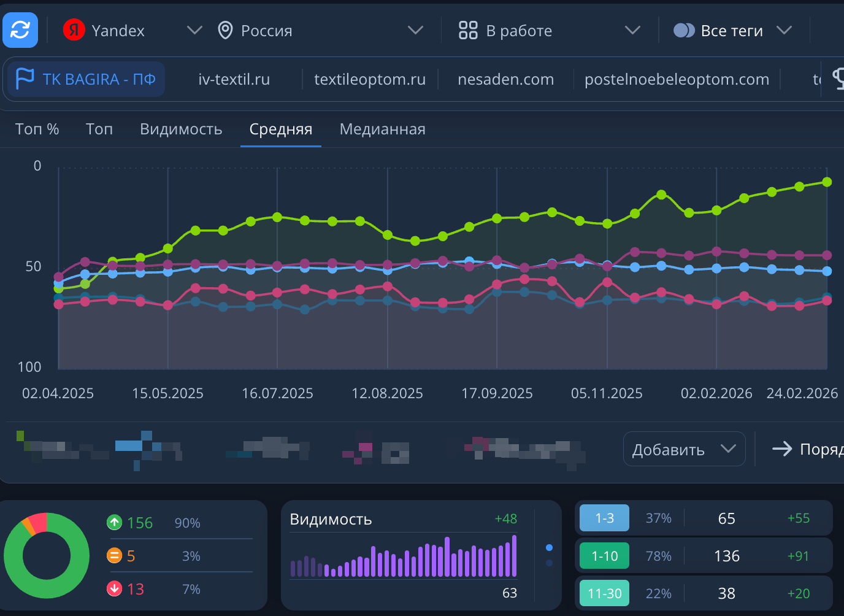Click the flag icon next to TK BAGIRA
The width and height of the screenshot is (844, 616).
click(x=24, y=79)
